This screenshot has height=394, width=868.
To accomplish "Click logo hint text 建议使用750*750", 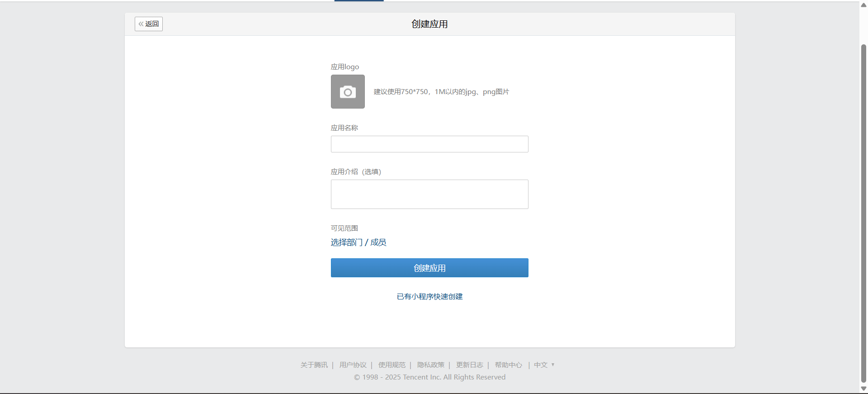I will pos(441,92).
